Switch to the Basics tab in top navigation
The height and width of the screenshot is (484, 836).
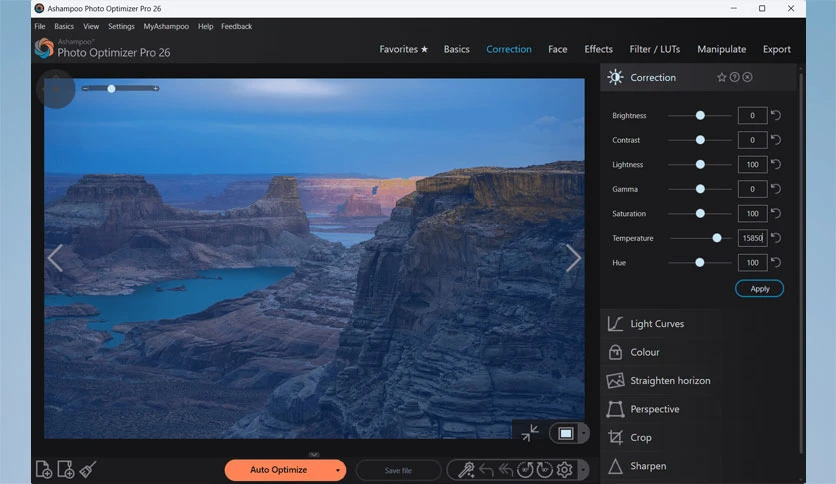(x=456, y=49)
